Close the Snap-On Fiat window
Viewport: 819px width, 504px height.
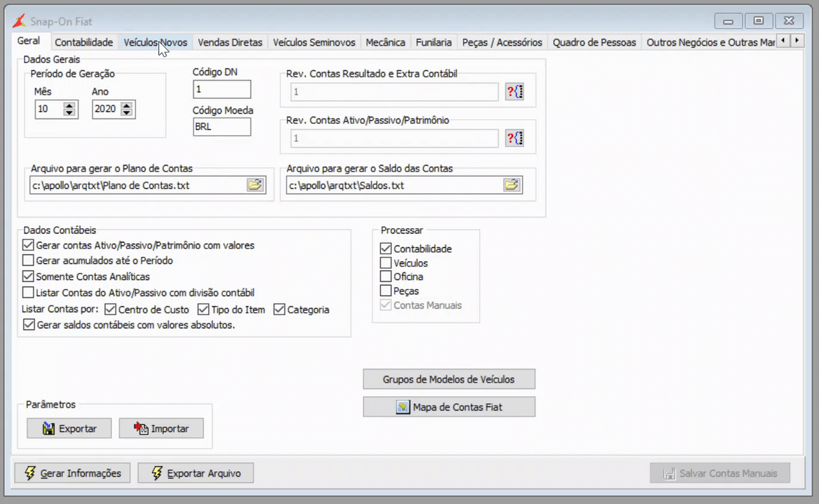(x=789, y=21)
